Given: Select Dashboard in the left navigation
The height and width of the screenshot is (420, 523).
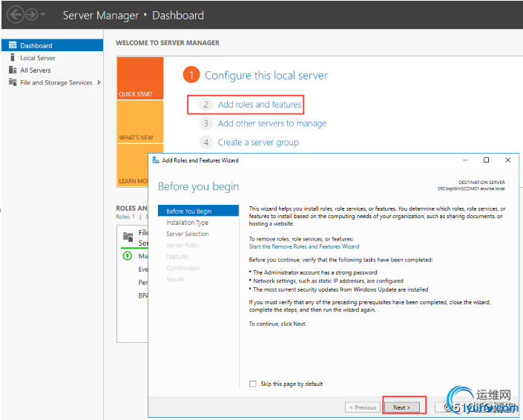Looking at the screenshot, I should tap(53, 45).
